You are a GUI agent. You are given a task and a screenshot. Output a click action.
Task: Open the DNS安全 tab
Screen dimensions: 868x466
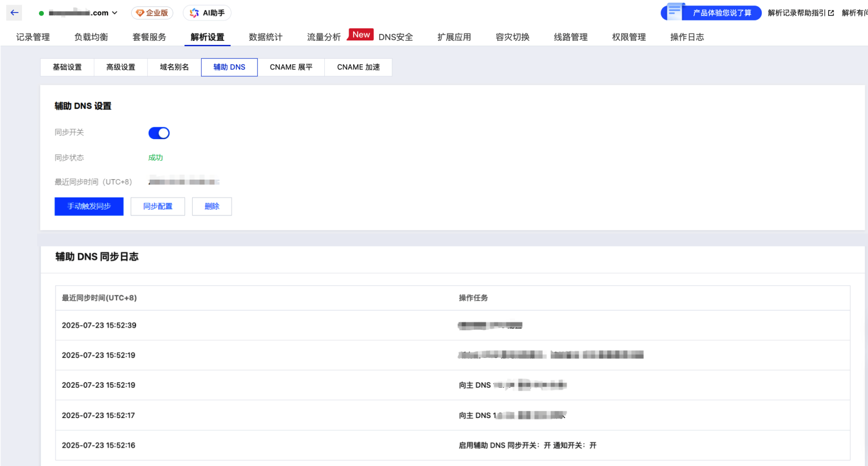point(396,37)
